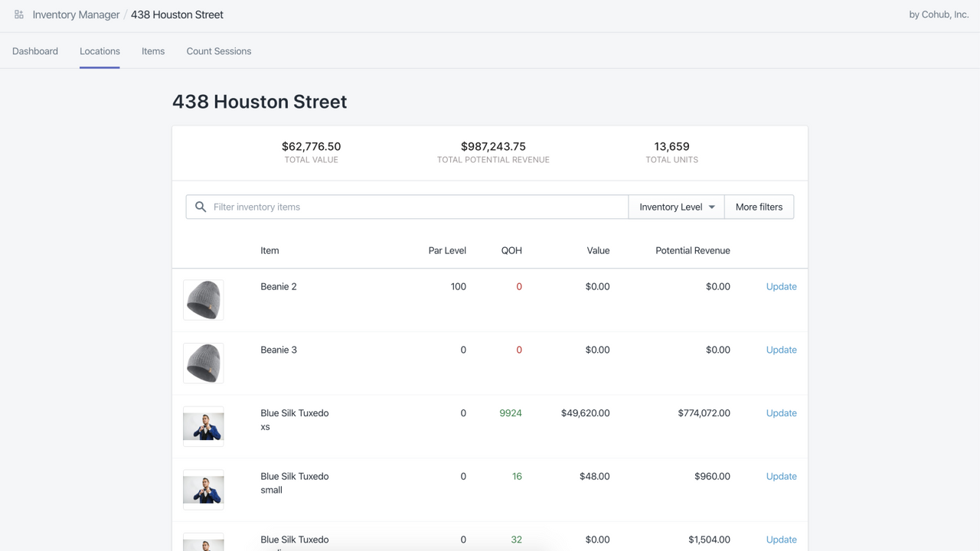
Task: Click the $960.00 potential revenue cell
Action: coord(712,476)
